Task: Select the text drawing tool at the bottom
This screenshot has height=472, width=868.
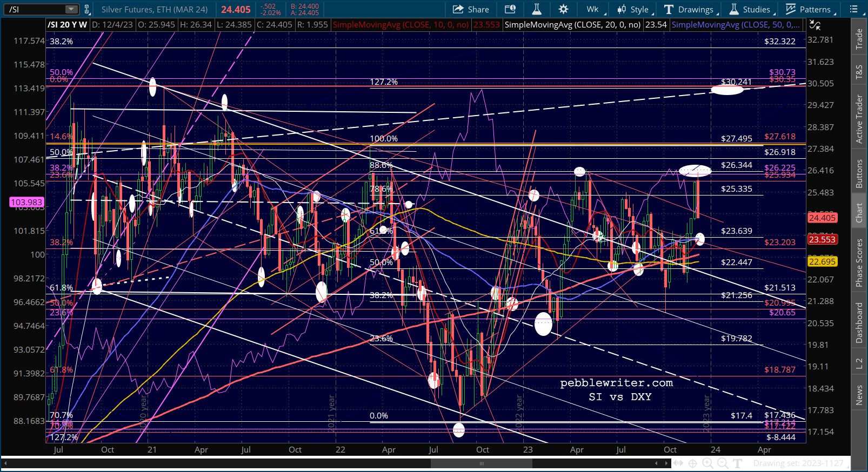Action: coord(737,463)
